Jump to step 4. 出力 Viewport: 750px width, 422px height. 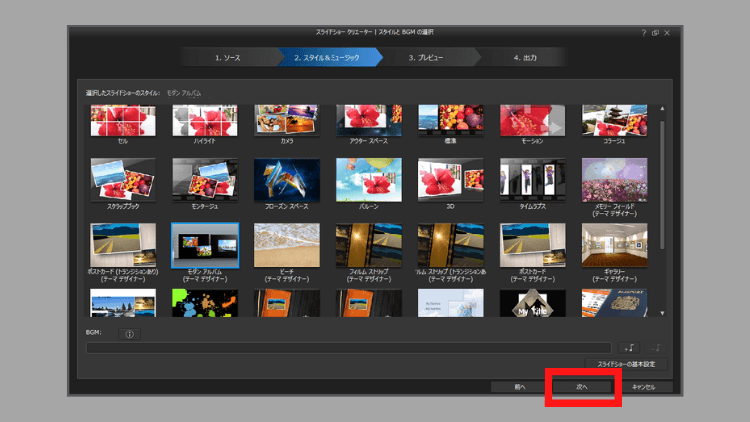(525, 58)
